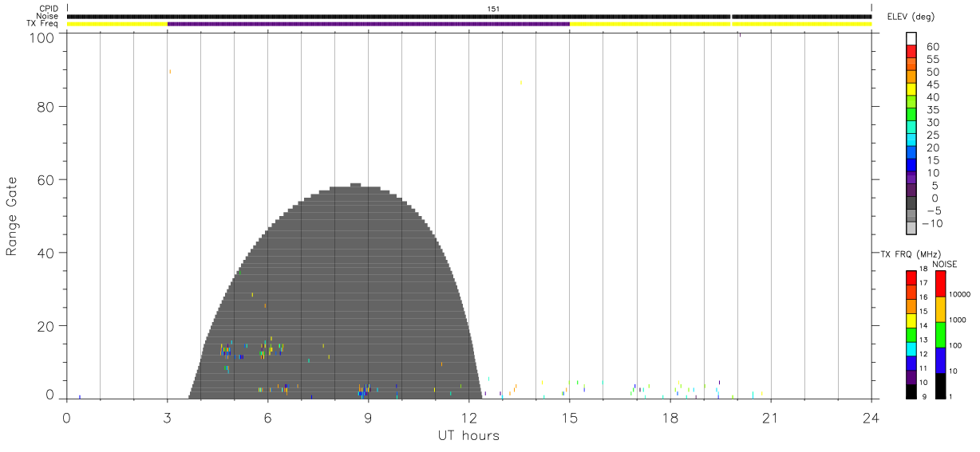Click UT hours tick label 15
The image size is (980, 452).
[570, 416]
